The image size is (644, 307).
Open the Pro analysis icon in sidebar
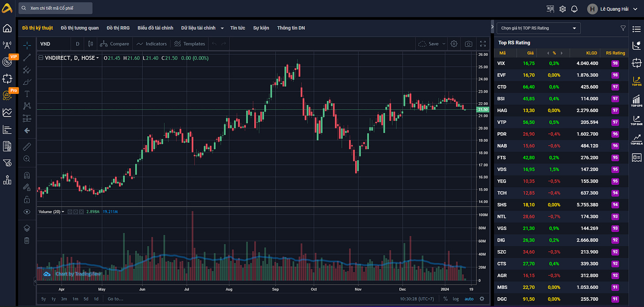[x=7, y=95]
